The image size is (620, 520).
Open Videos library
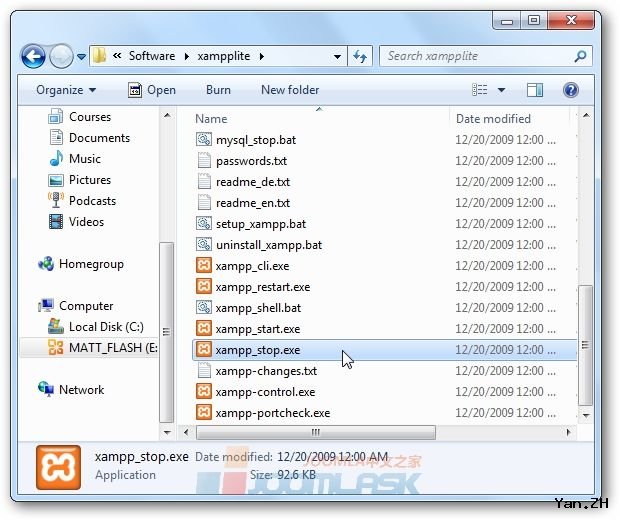[x=76, y=222]
